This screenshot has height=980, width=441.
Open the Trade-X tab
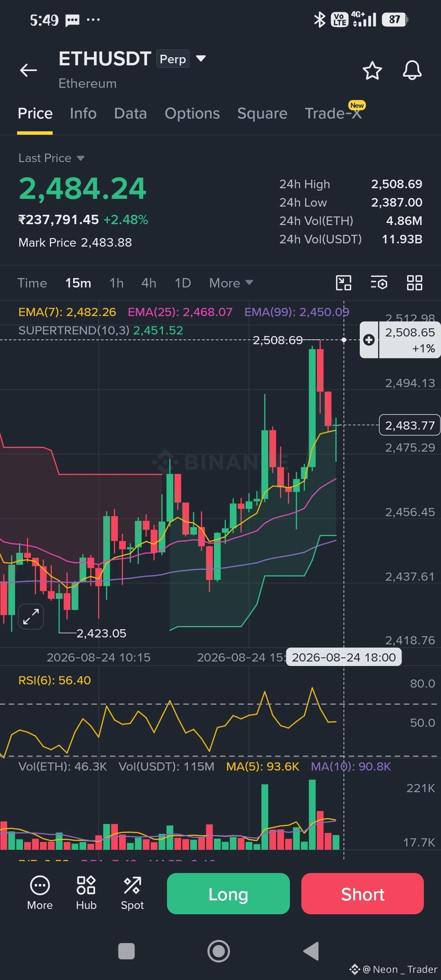[x=334, y=113]
